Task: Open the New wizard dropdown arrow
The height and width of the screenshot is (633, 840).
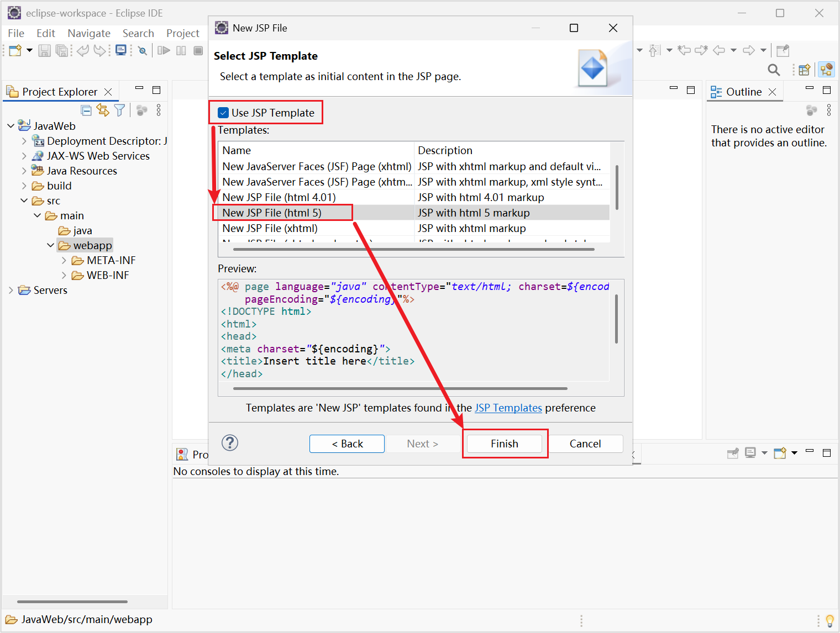Action: pos(29,51)
